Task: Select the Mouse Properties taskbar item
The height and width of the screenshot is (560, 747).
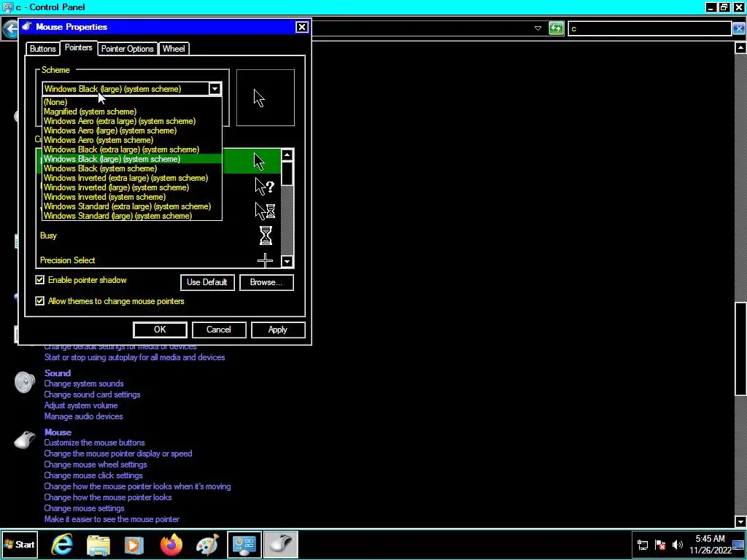Action: pos(280,545)
